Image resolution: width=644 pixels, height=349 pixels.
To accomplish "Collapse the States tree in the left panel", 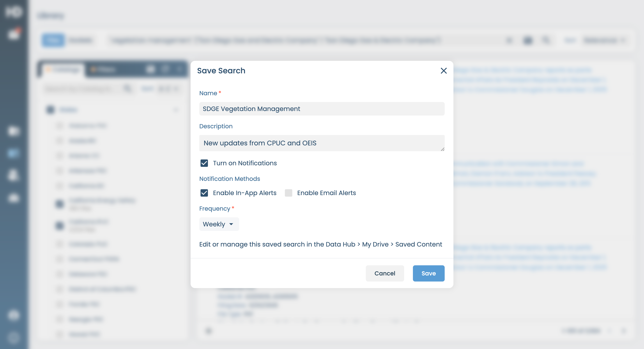I will point(176,109).
